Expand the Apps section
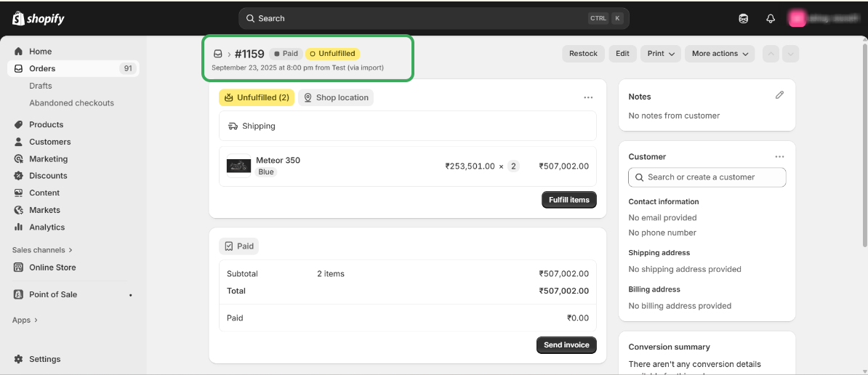This screenshot has width=868, height=375. (25, 320)
